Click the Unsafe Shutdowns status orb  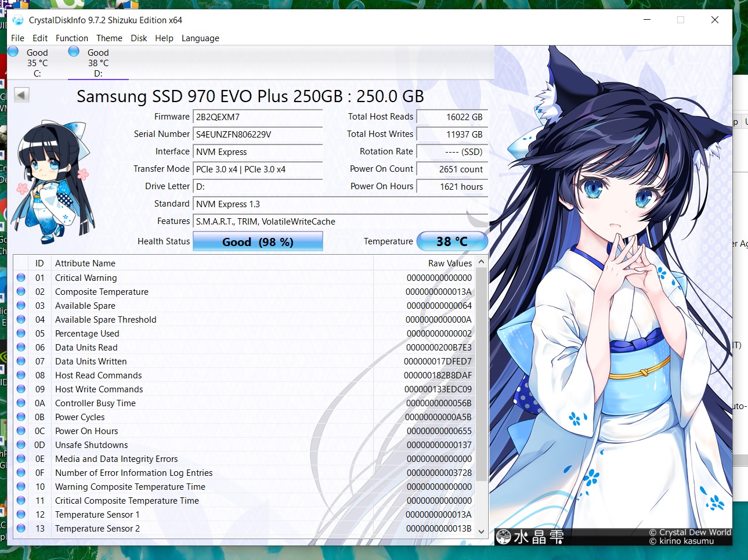[21, 445]
